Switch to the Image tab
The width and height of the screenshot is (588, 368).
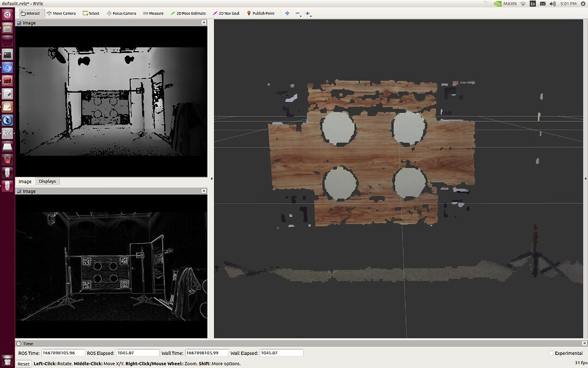pyautogui.click(x=25, y=181)
